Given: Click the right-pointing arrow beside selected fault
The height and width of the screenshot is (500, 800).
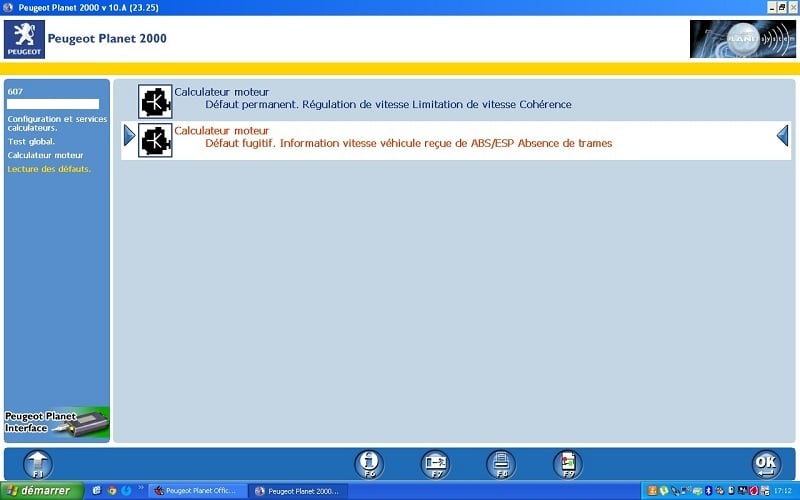Looking at the screenshot, I should pos(130,136).
